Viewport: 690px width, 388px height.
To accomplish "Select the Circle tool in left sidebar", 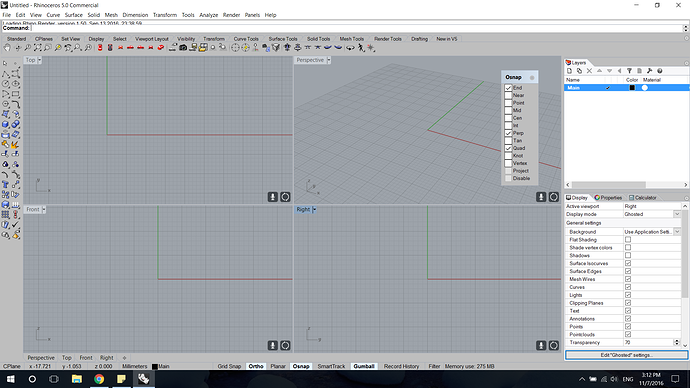I will [x=6, y=84].
